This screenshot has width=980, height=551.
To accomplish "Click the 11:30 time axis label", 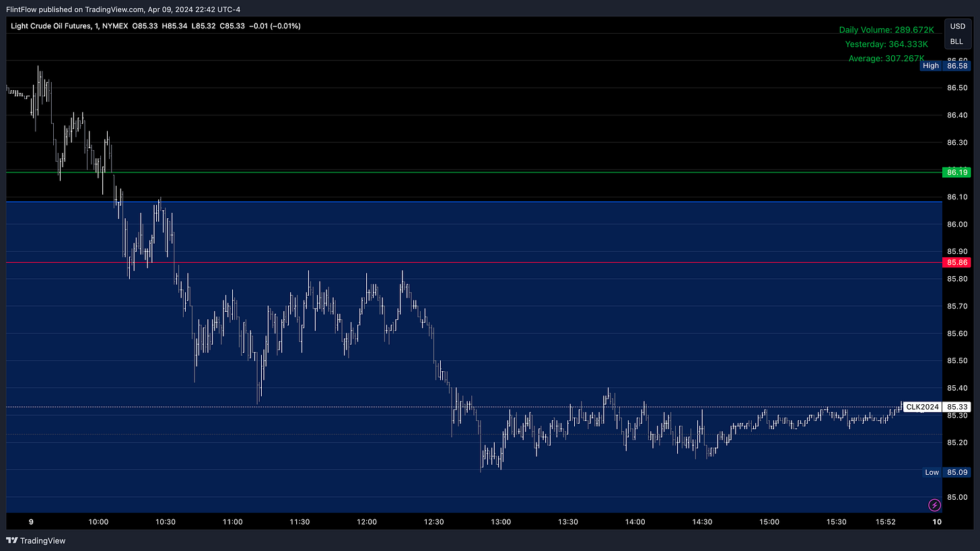I will 300,522.
